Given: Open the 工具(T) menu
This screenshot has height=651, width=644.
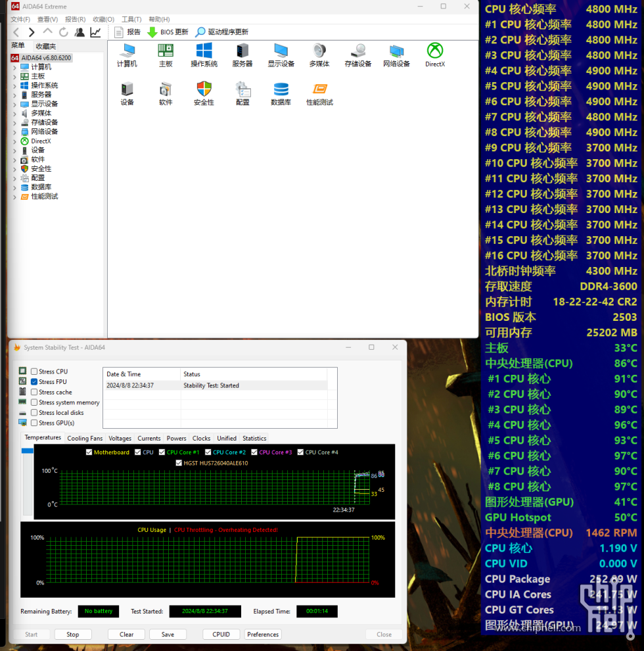Looking at the screenshot, I should coord(131,20).
